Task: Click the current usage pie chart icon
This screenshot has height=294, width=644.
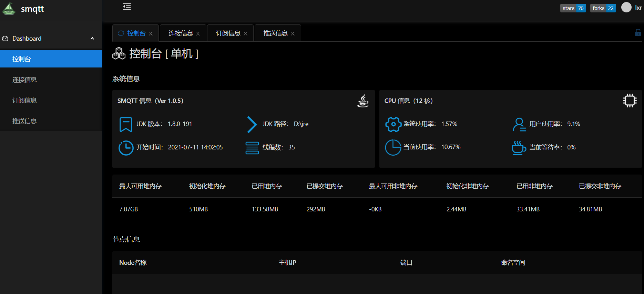Action: [x=393, y=147]
